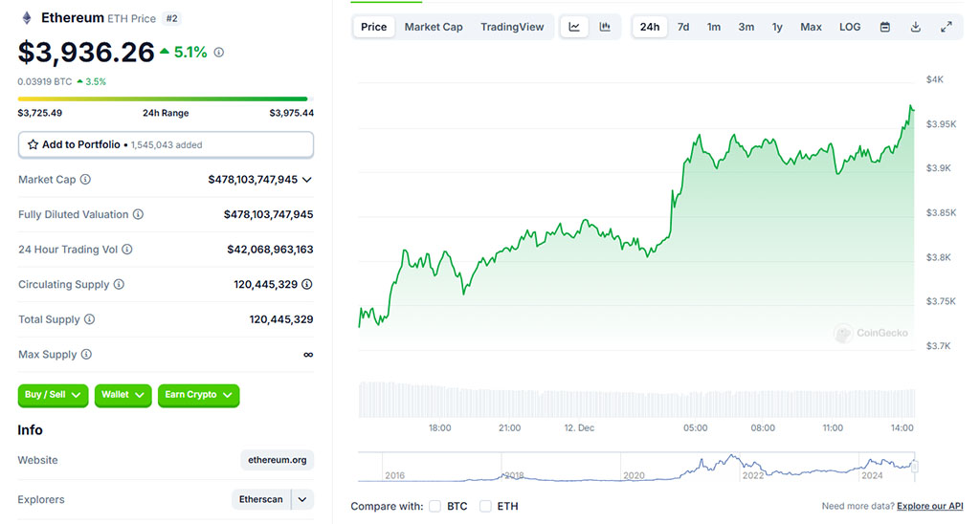This screenshot has width=980, height=524.
Task: Click the historical overview navigator chart
Action: [x=636, y=467]
